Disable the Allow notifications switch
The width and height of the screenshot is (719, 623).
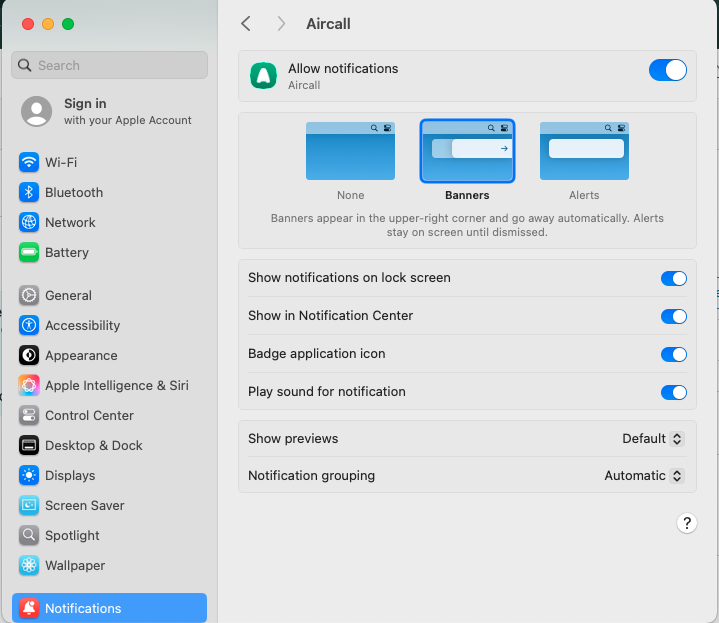pos(667,70)
